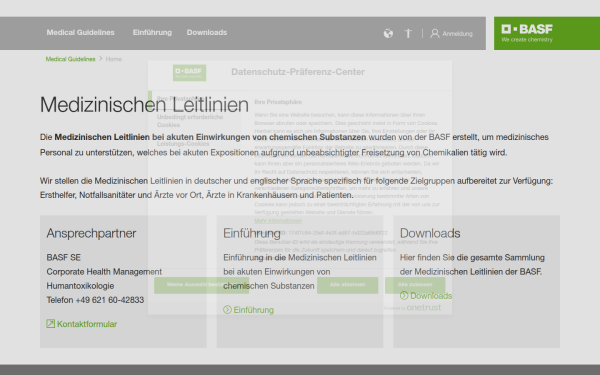This screenshot has width=600, height=375.
Task: Open the onetrust logo link
Action: [x=424, y=308]
